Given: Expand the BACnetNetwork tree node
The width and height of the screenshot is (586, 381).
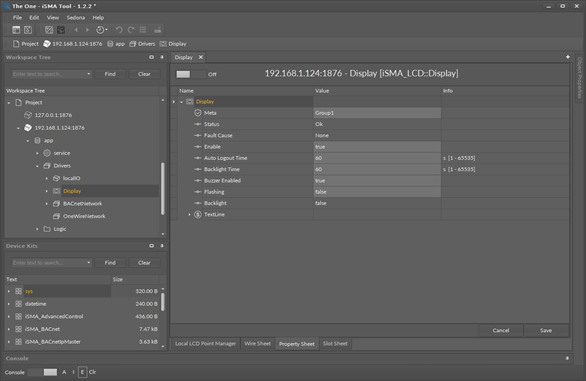Looking at the screenshot, I should tap(47, 204).
